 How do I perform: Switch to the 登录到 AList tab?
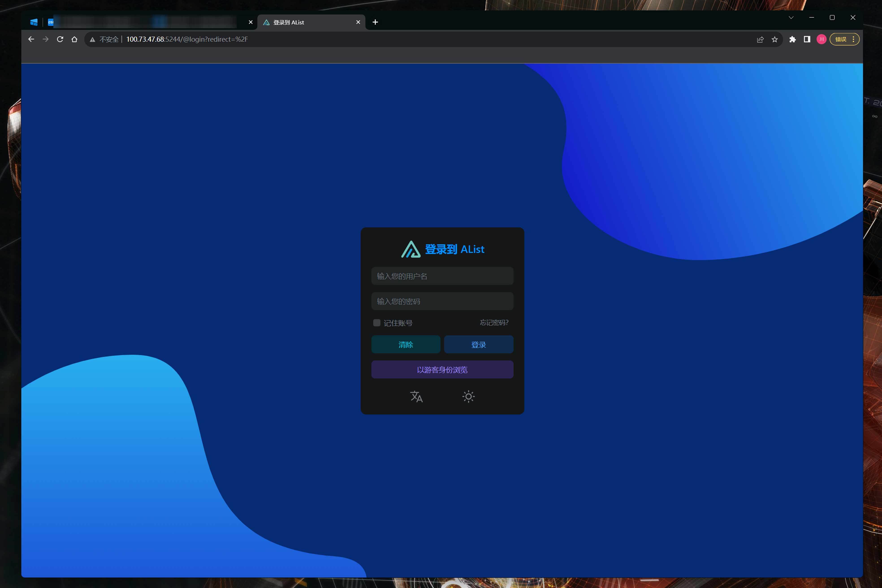(x=307, y=22)
